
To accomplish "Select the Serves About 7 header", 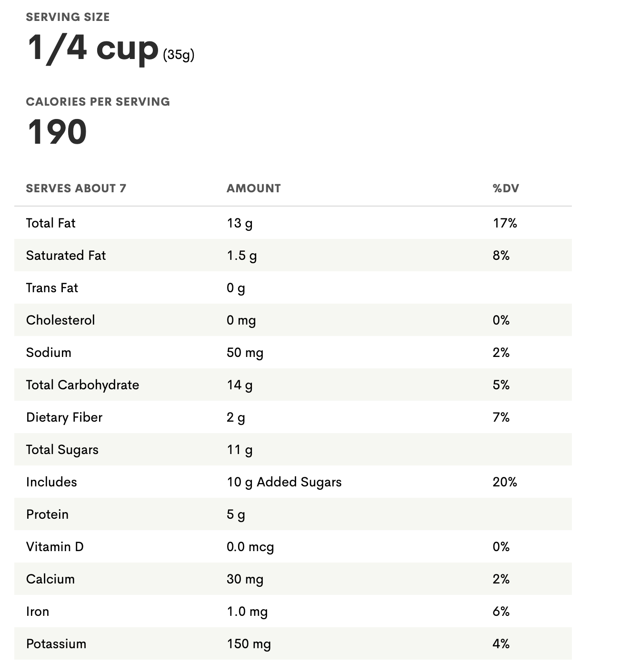I will 76,188.
